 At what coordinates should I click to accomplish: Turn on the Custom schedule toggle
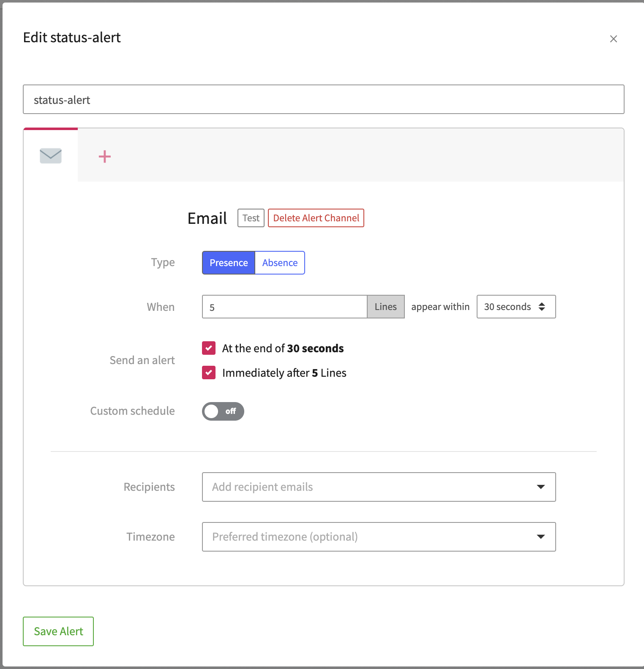pos(223,411)
